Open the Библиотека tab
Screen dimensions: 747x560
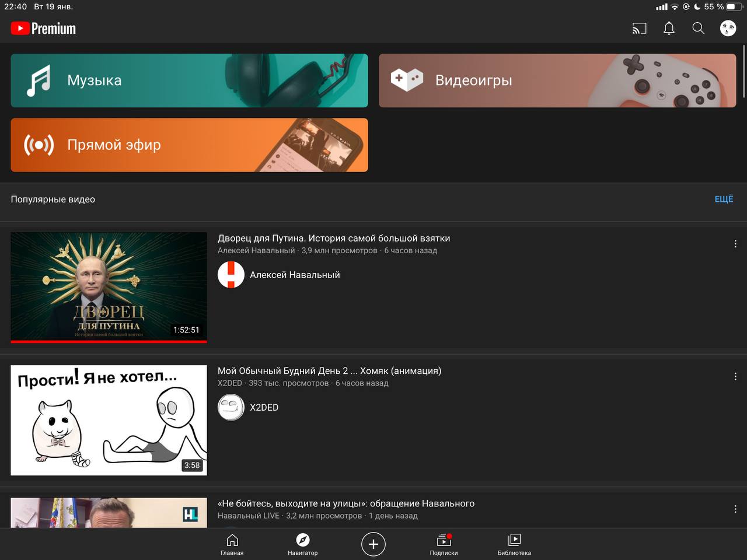click(x=514, y=544)
